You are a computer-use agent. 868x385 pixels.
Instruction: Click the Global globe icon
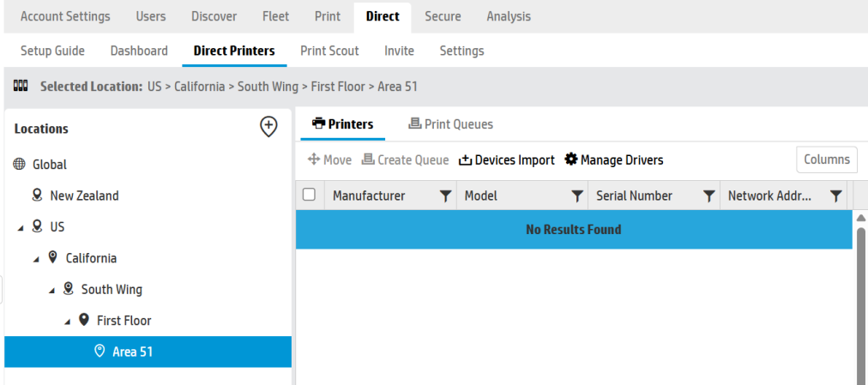tap(19, 165)
